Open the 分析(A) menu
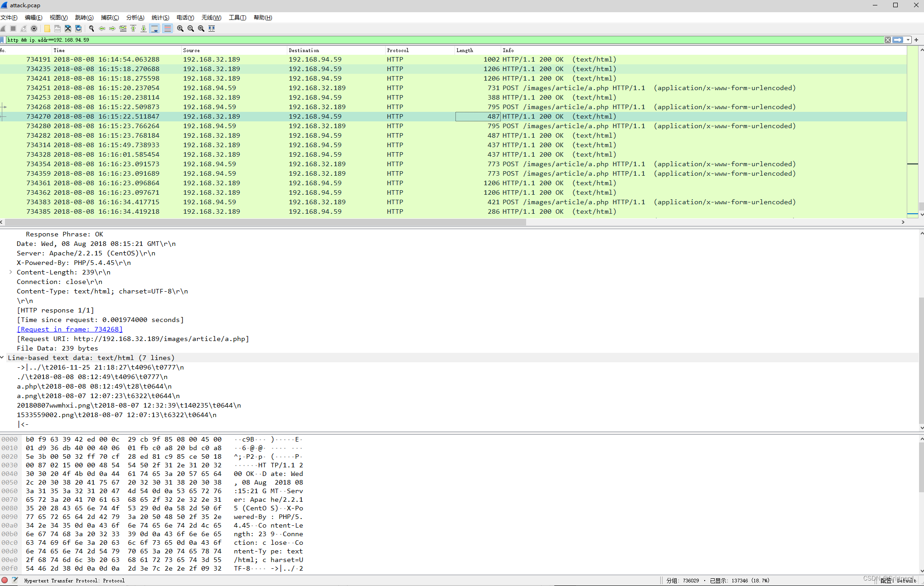The image size is (924, 586). pyautogui.click(x=135, y=18)
